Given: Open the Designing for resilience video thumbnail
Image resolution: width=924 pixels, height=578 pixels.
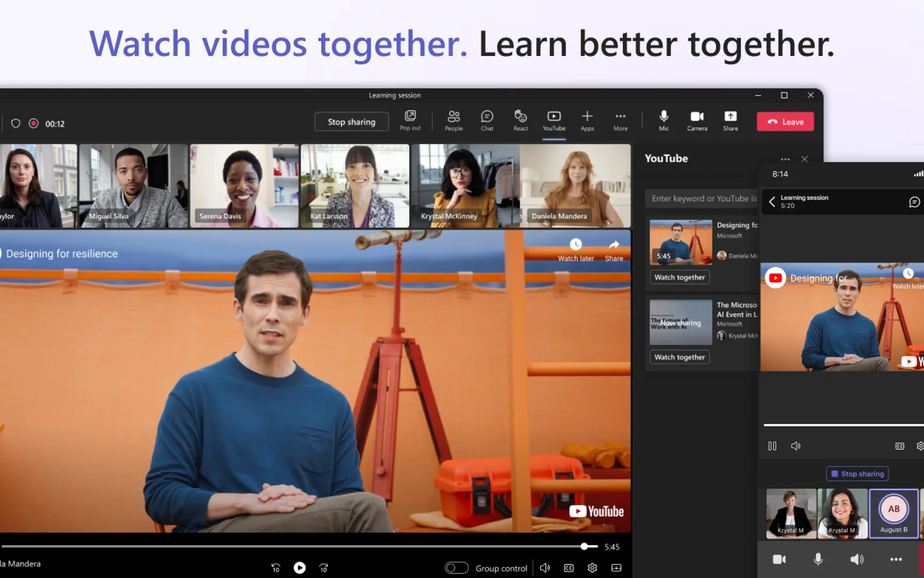Looking at the screenshot, I should click(x=681, y=242).
